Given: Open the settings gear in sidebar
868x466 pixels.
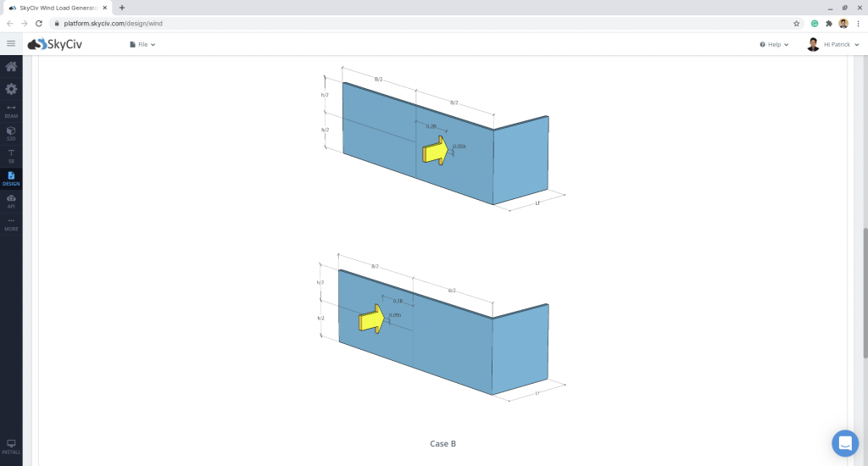Looking at the screenshot, I should pos(11,89).
